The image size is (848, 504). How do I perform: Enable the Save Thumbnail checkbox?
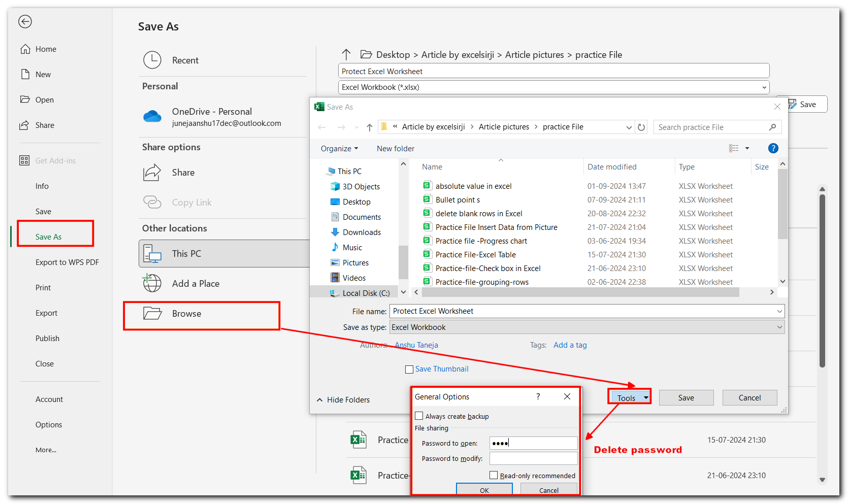click(409, 369)
